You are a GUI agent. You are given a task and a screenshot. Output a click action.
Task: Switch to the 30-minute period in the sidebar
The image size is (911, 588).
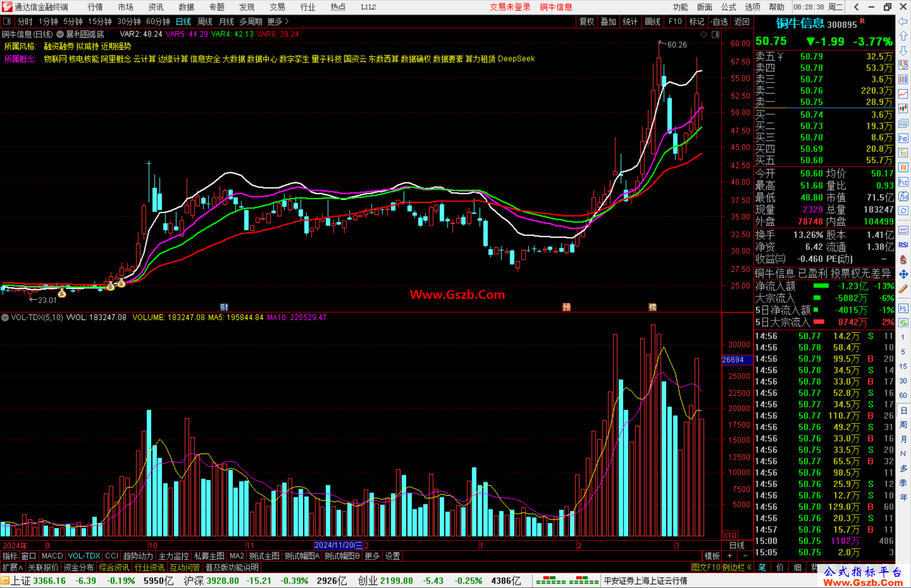tap(903, 381)
